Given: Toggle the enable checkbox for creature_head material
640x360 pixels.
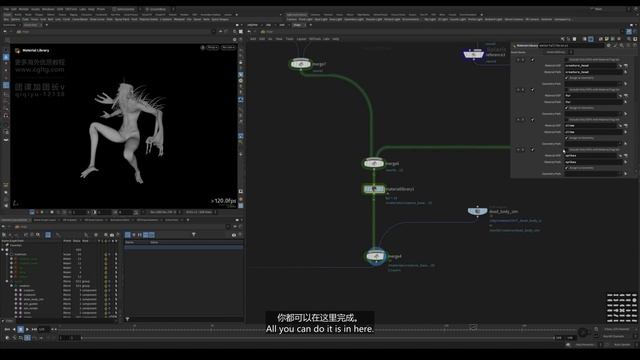Looking at the screenshot, I should pos(533,60).
